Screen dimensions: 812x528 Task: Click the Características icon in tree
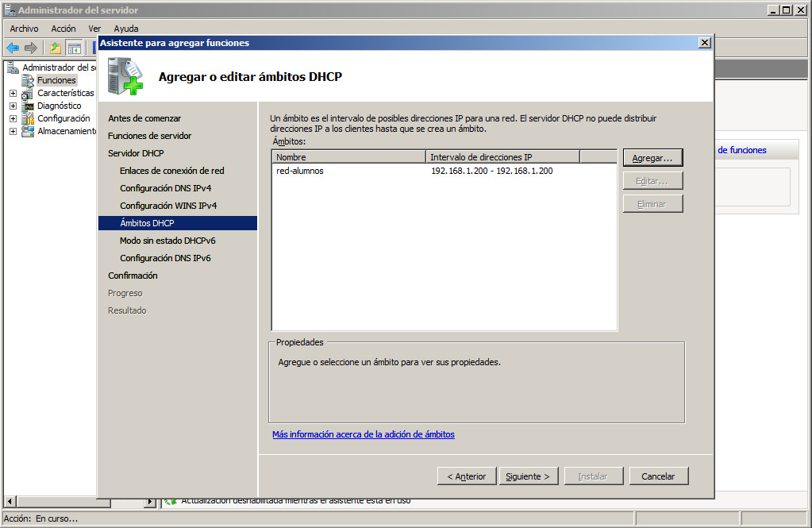pyautogui.click(x=29, y=93)
